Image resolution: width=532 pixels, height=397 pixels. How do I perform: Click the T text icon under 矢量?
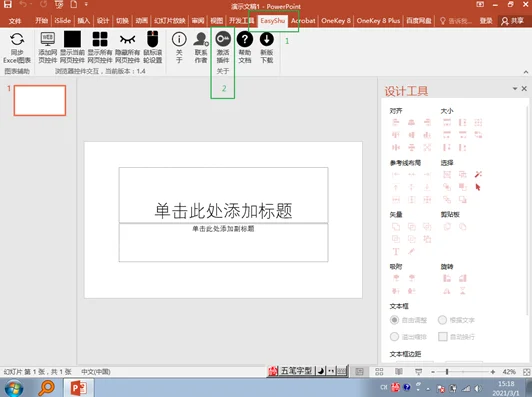[x=396, y=251]
